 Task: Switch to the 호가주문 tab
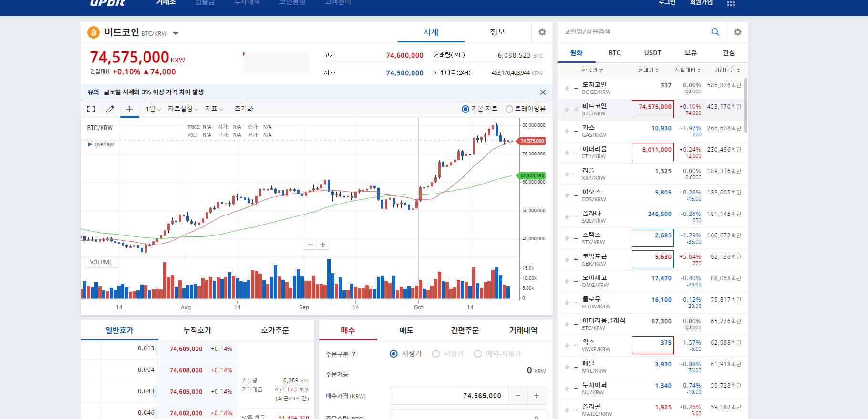[x=275, y=330]
